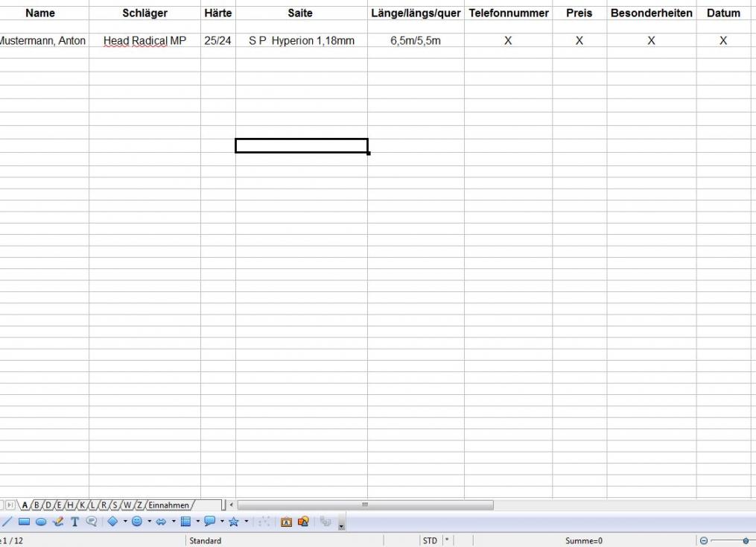Pick the Freeform Line tool

point(58,522)
